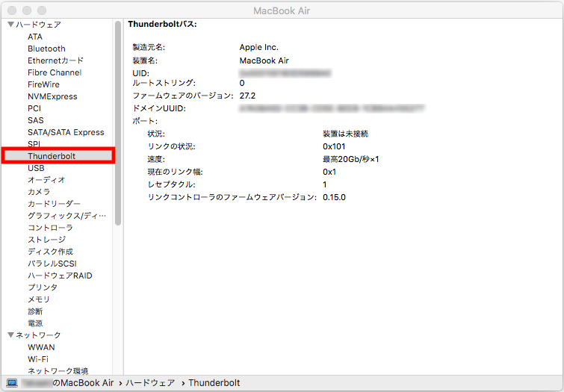Viewport: 564px width, 392px height.
Task: Collapse the ハードウェア section triangle
Action: tap(10, 25)
